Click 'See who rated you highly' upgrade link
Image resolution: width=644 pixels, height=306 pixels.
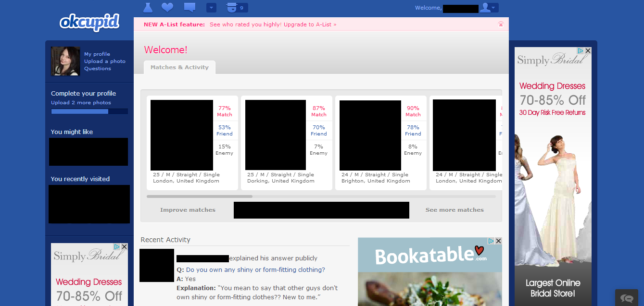[273, 24]
